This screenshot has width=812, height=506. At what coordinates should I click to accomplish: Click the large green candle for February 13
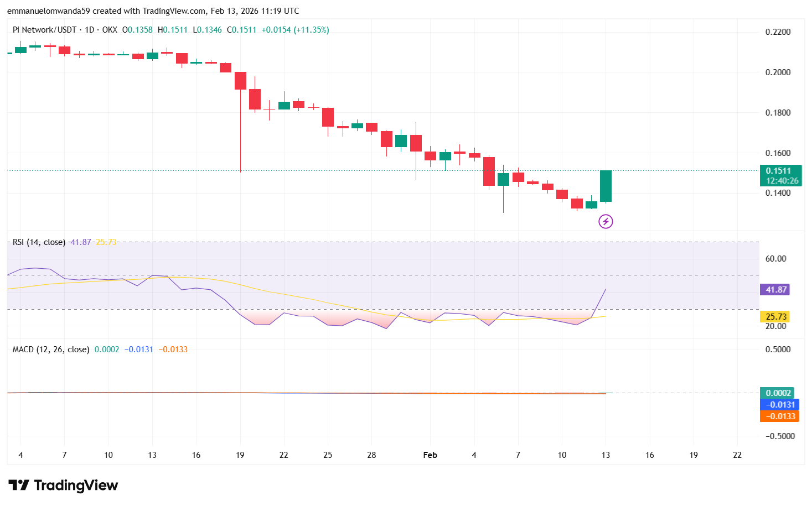(x=606, y=185)
